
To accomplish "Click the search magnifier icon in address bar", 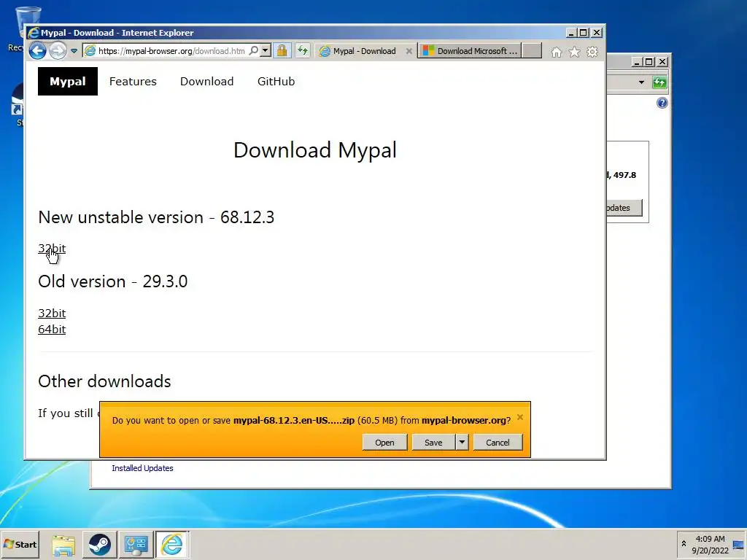I will pyautogui.click(x=254, y=50).
